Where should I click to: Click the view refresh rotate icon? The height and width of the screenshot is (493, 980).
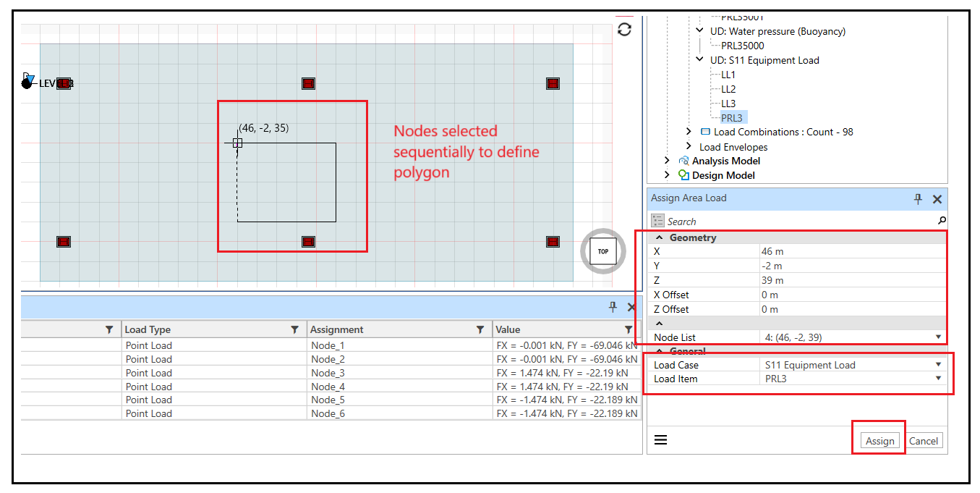pyautogui.click(x=624, y=30)
